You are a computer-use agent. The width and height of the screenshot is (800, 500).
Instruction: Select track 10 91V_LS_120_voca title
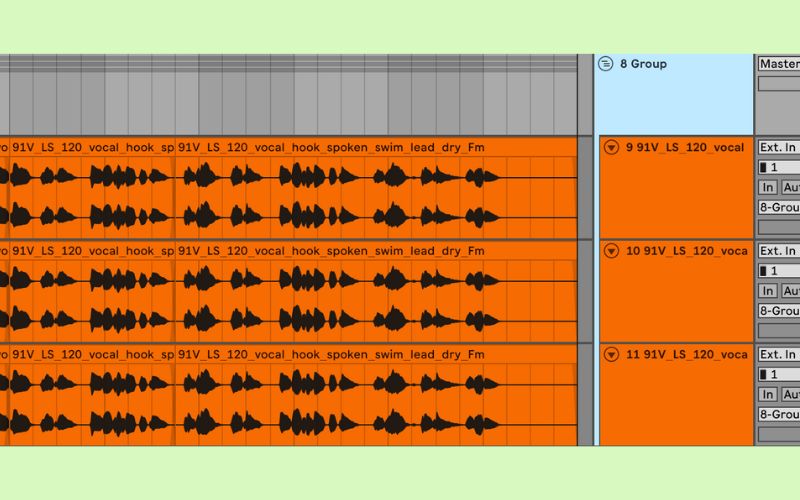click(x=686, y=251)
